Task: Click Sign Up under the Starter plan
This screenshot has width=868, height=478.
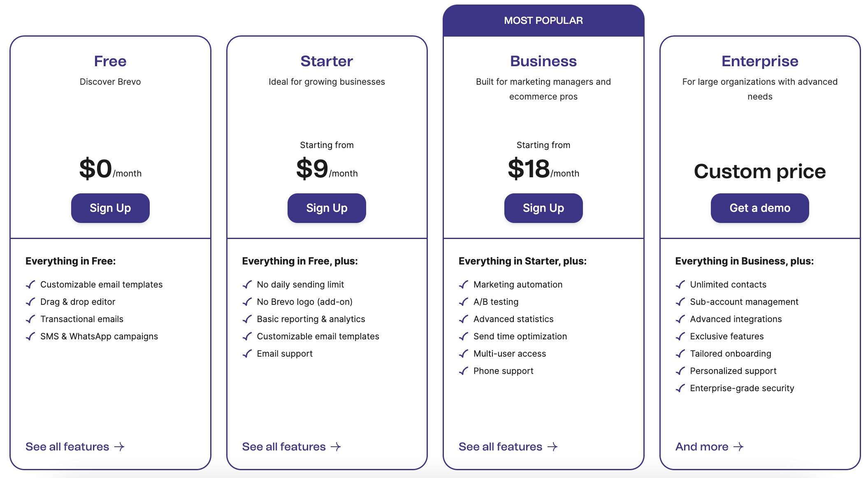Action: pos(327,208)
